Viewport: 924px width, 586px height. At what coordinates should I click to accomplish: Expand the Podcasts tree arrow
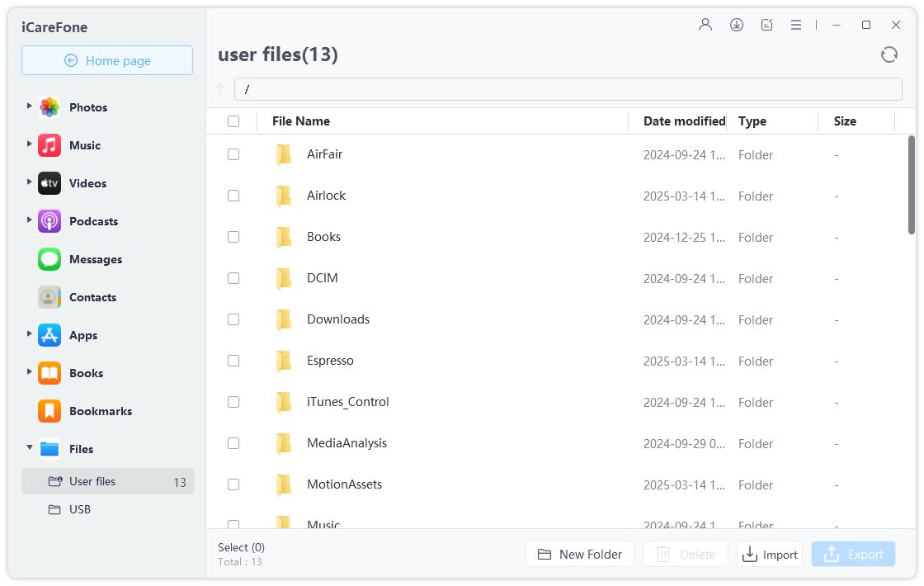tap(29, 220)
